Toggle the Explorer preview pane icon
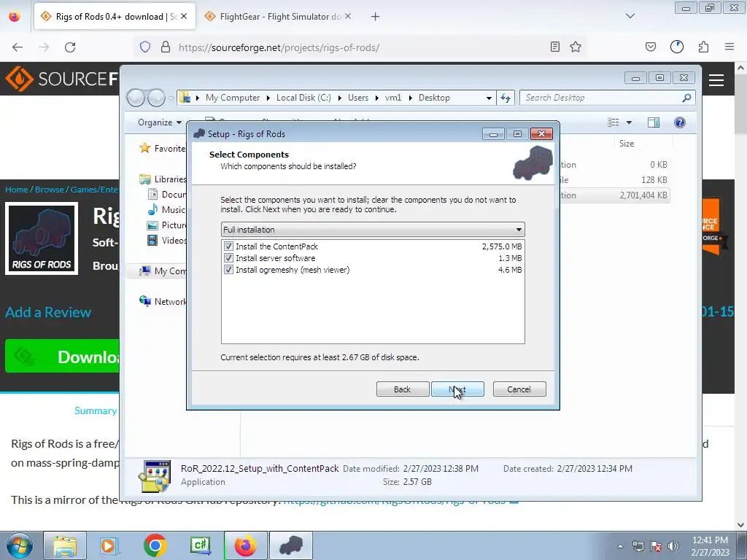The image size is (747, 560). coord(654,122)
